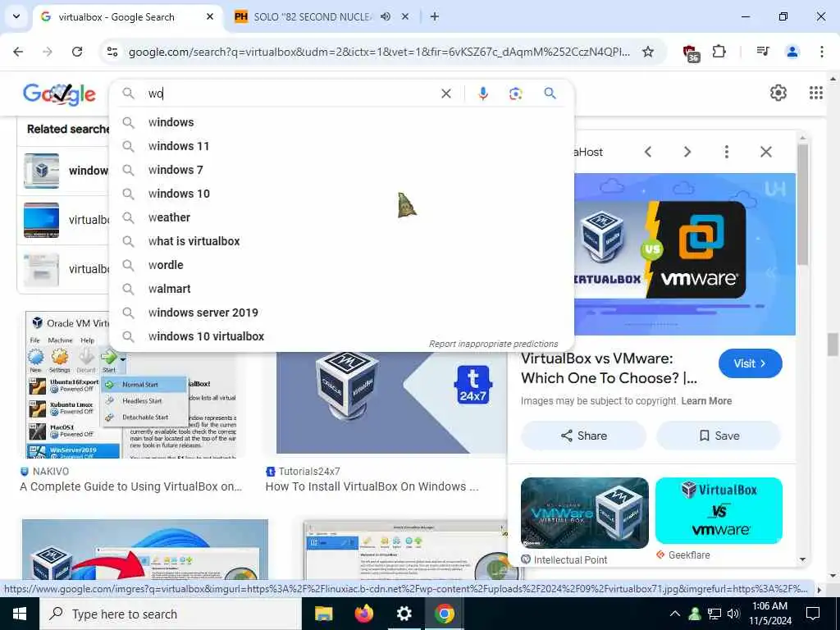The width and height of the screenshot is (840, 630).
Task: Go to the Google logo homepage
Action: (x=59, y=94)
